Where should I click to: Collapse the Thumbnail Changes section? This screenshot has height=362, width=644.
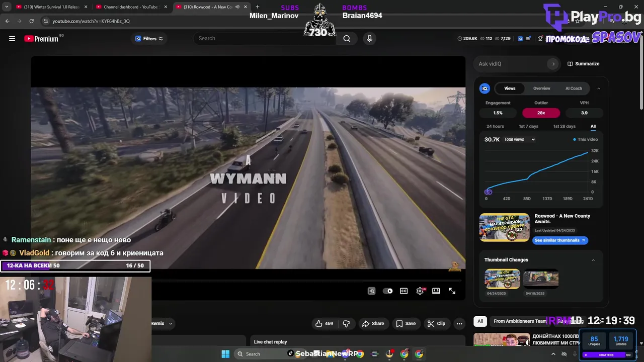tap(593, 260)
